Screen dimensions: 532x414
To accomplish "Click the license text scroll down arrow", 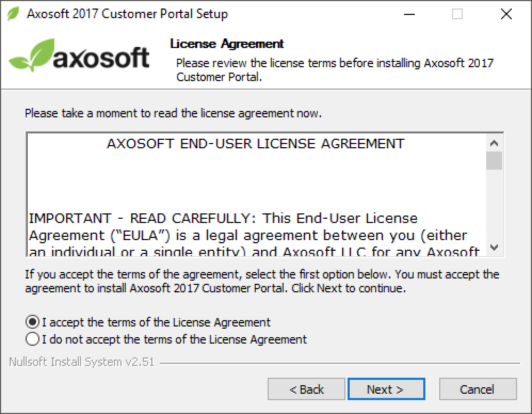I will [x=494, y=247].
